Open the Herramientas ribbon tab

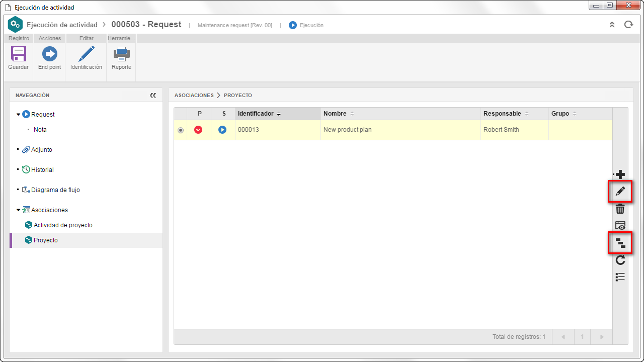[x=121, y=38]
